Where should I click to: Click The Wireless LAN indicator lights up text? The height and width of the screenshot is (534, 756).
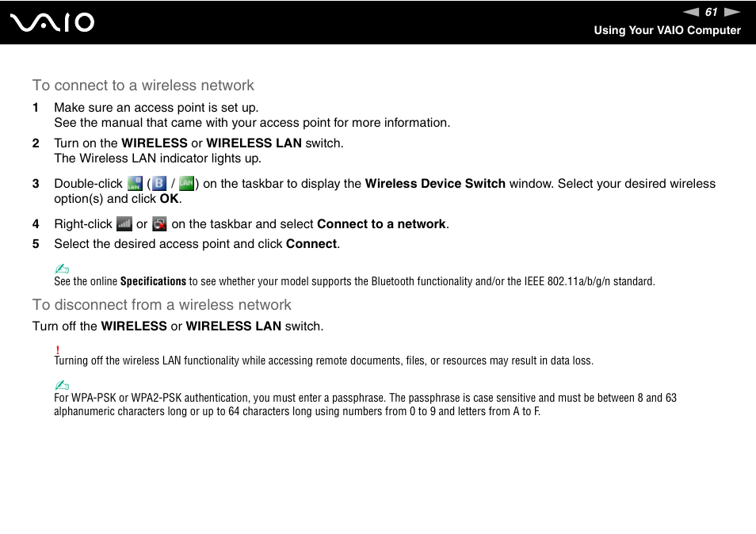point(158,158)
